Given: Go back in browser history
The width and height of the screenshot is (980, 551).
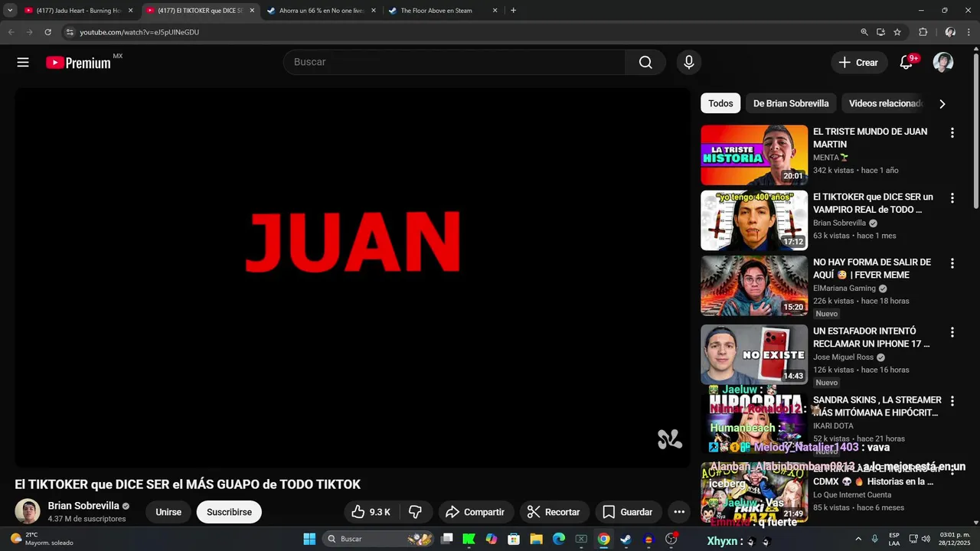Looking at the screenshot, I should tap(11, 32).
